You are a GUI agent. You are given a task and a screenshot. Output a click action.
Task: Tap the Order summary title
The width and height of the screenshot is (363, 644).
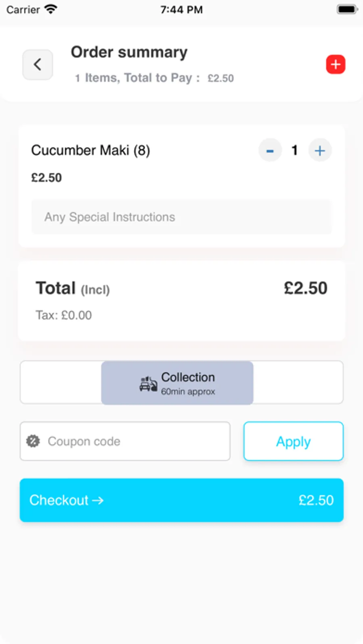pos(129,52)
